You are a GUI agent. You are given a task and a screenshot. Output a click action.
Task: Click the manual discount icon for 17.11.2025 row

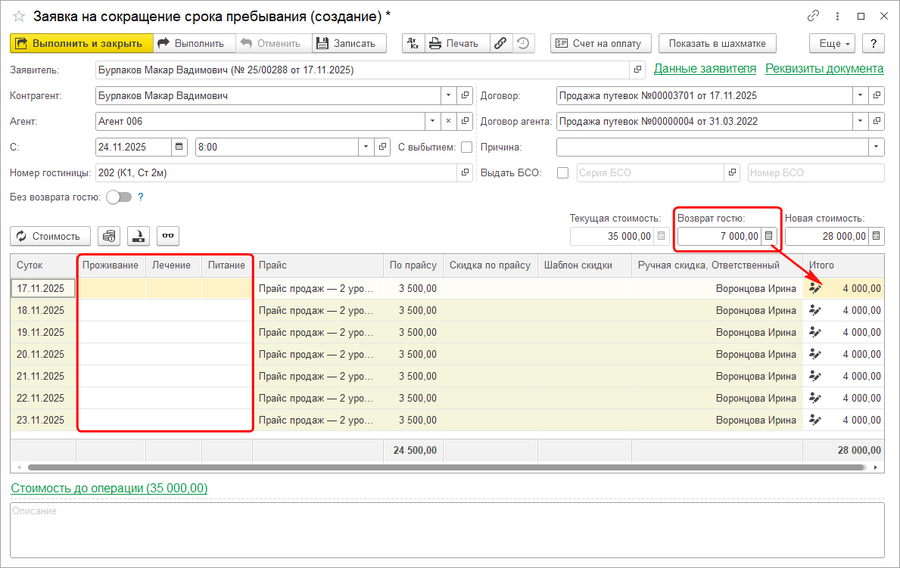pyautogui.click(x=816, y=288)
